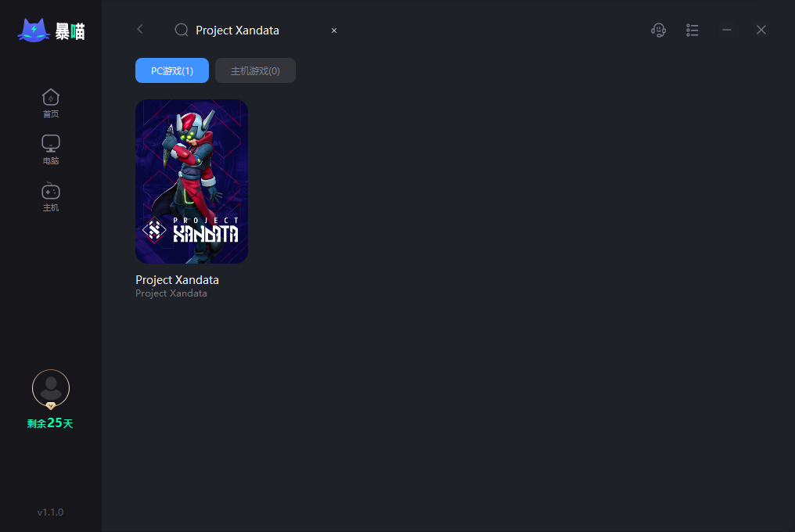Close the 暴喵 application window
This screenshot has height=532, width=795.
point(761,30)
